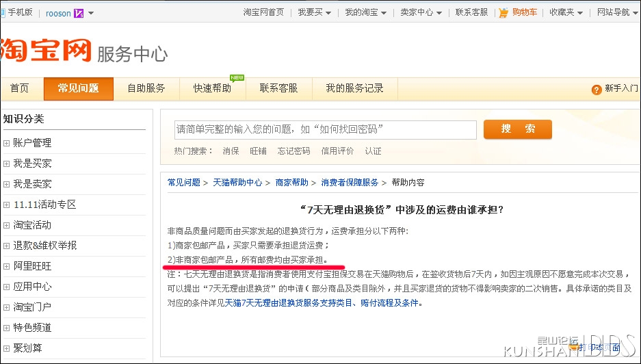Click the 消费者保障服务 breadcrumb link

(350, 183)
